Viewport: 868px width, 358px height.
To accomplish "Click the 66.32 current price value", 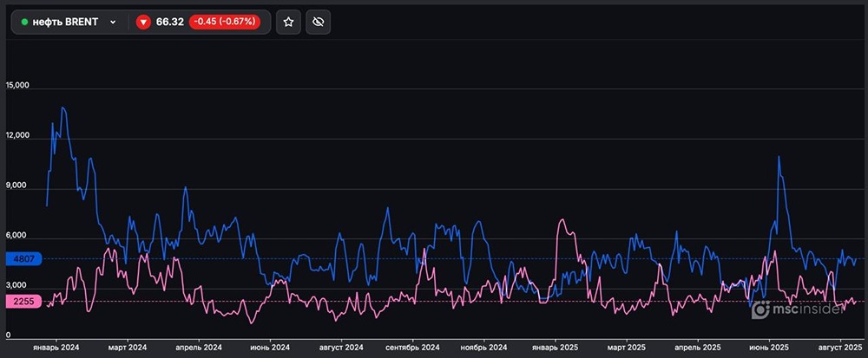I will 170,22.
